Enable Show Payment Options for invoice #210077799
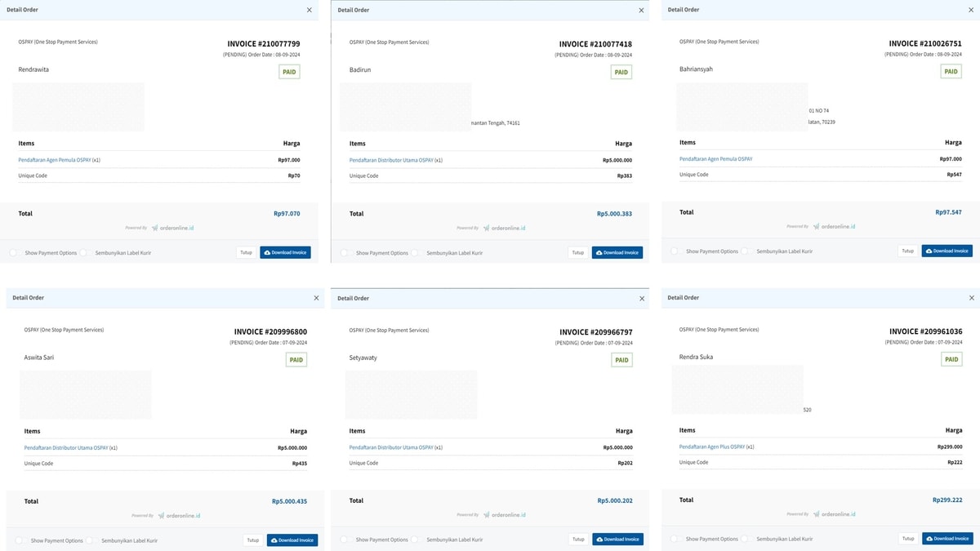The height and width of the screenshot is (551, 980). tap(14, 253)
